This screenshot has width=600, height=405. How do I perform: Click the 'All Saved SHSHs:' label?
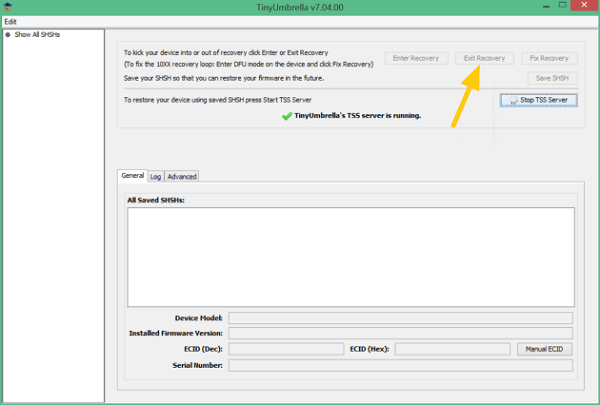[156, 200]
